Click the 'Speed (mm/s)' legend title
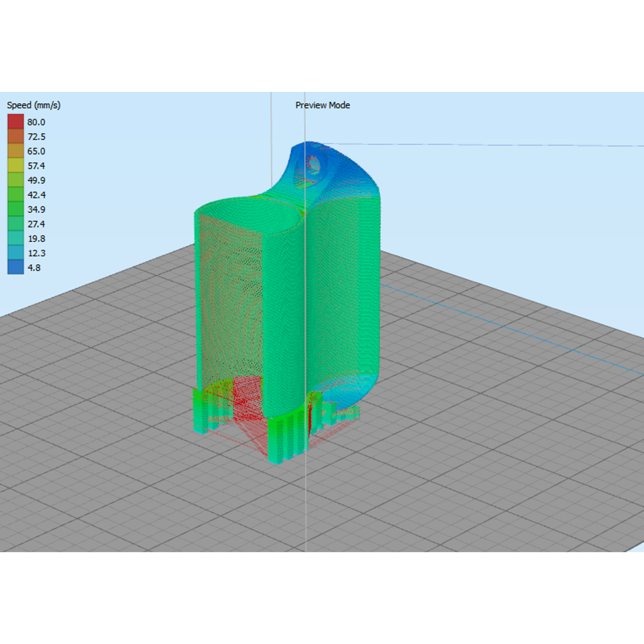Image resolution: width=644 pixels, height=644 pixels. click(x=33, y=105)
